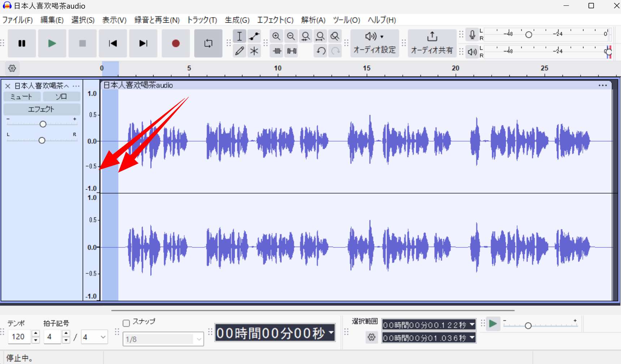Open the トラック(T) menu
Viewport: 621px width, 364px height.
click(202, 20)
